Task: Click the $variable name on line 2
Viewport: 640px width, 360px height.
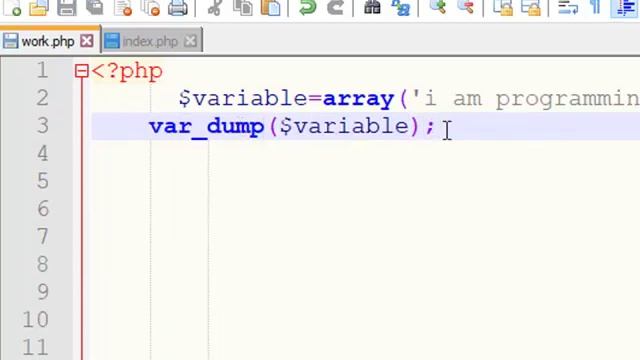Action: tap(243, 99)
